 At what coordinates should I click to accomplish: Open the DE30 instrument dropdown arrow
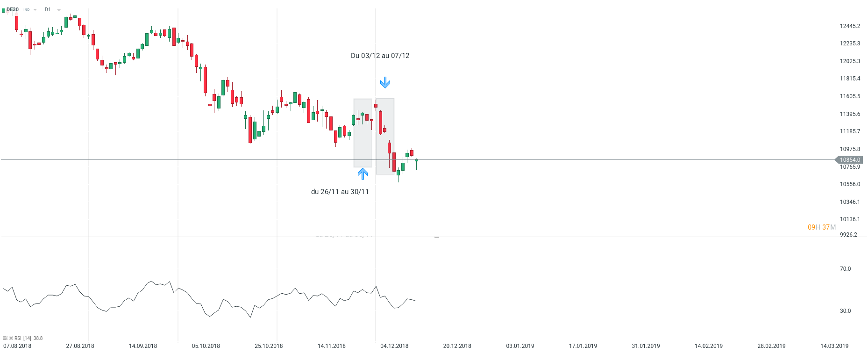tap(35, 10)
